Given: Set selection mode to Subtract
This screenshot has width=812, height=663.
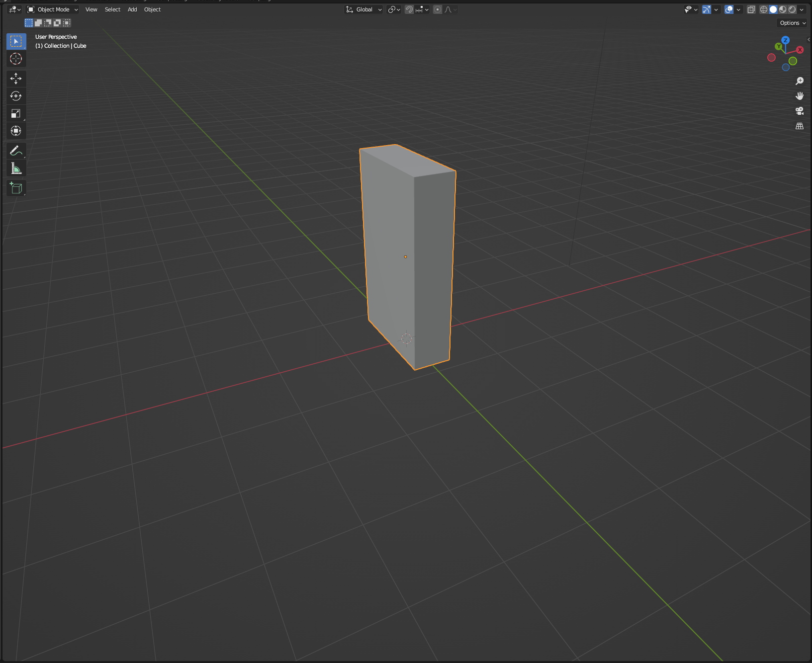Looking at the screenshot, I should tap(48, 23).
